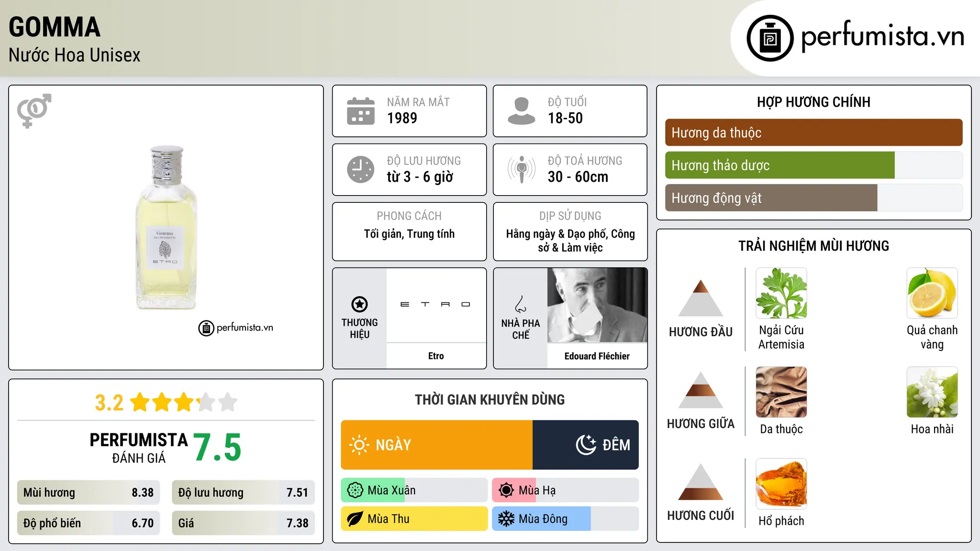Click the Độ lưu hương 7.51 score row
Screen dimensions: 980x551
click(243, 493)
